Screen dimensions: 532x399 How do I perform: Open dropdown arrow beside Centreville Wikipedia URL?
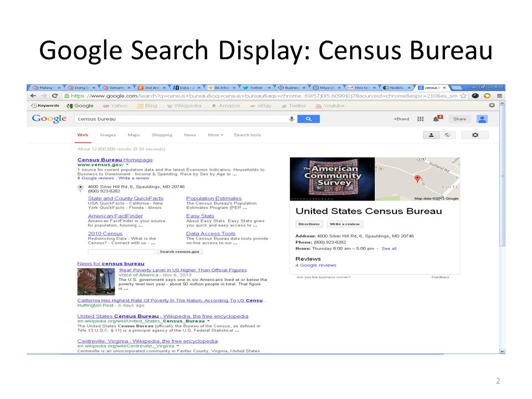(x=177, y=346)
